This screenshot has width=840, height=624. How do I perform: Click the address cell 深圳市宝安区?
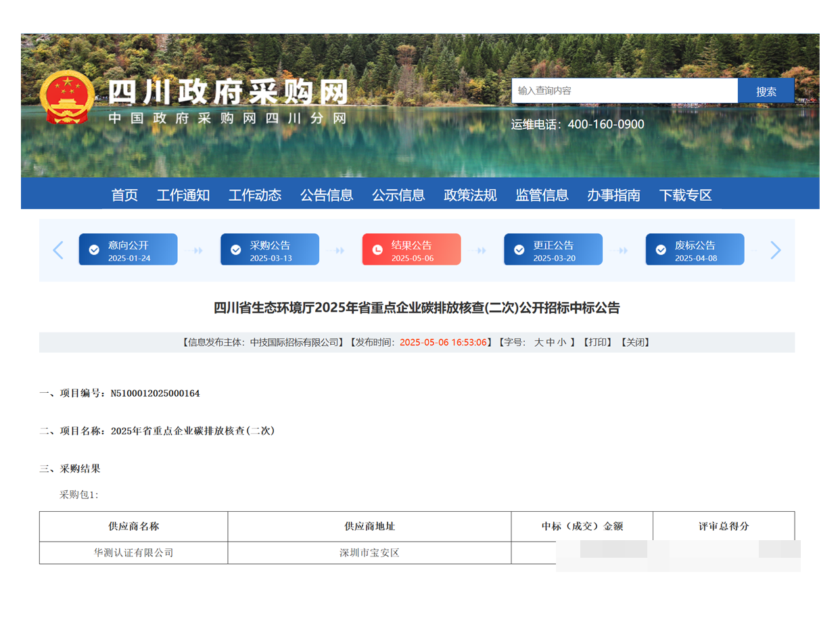369,552
